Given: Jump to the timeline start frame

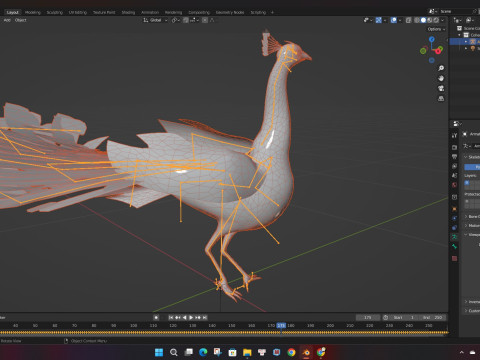Looking at the screenshot, I should pos(171,318).
